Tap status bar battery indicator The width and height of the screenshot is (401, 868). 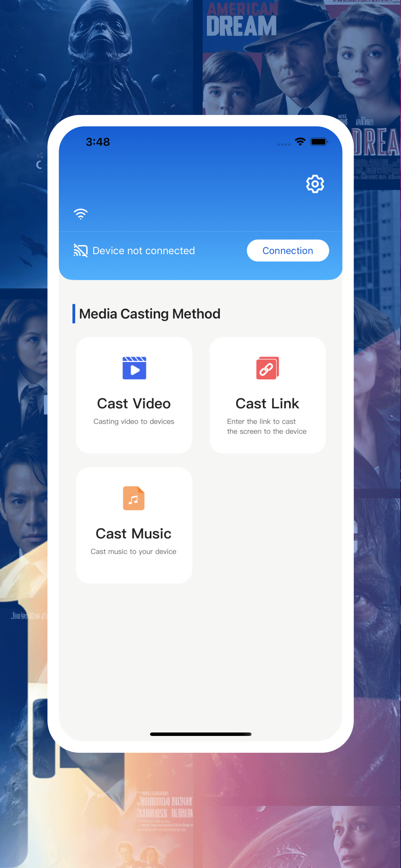319,141
